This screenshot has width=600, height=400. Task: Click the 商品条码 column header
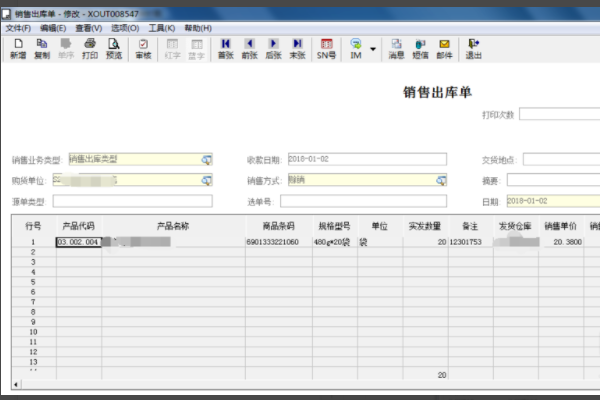coord(279,226)
